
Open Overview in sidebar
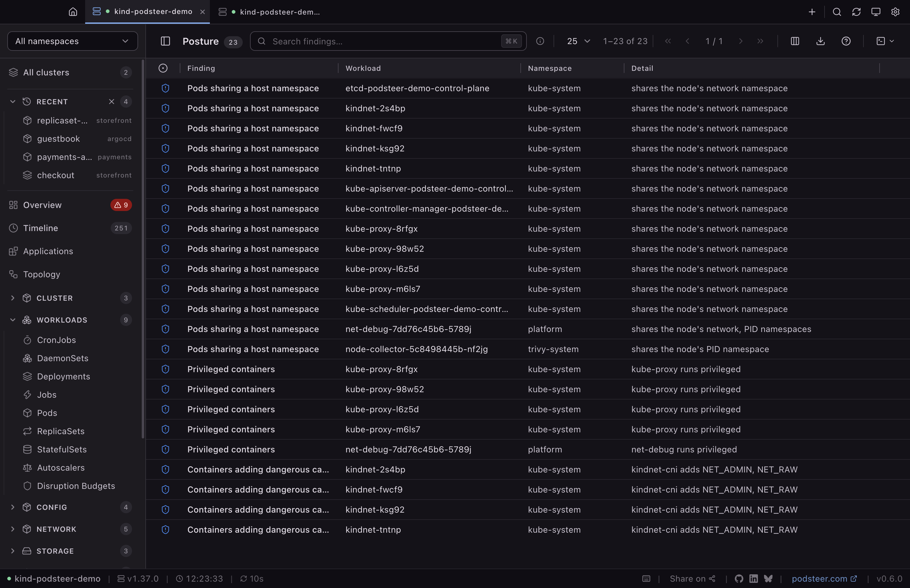pyautogui.click(x=70, y=205)
